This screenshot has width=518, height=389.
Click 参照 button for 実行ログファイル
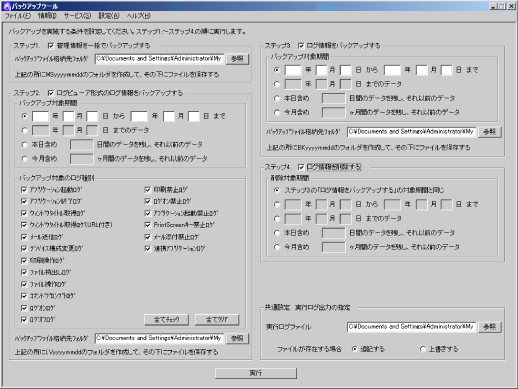coord(489,327)
